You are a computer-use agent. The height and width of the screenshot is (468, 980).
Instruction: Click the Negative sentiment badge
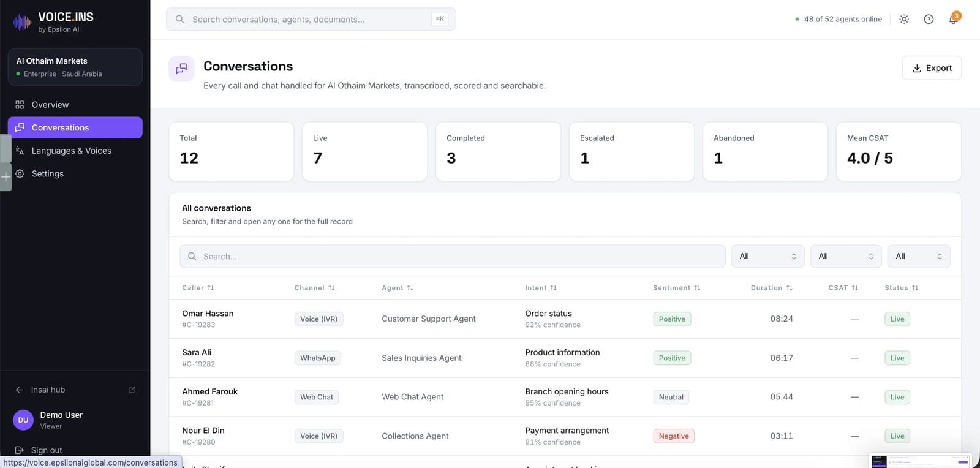coord(673,436)
